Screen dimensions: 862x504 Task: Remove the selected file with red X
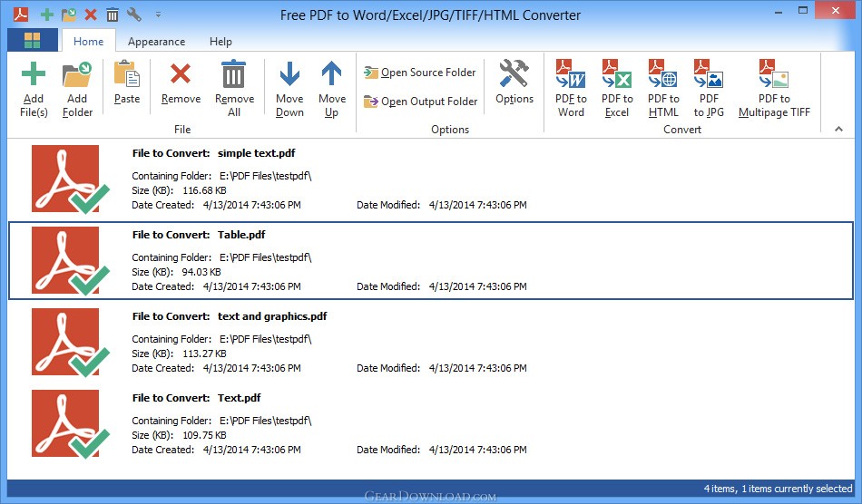click(x=181, y=82)
